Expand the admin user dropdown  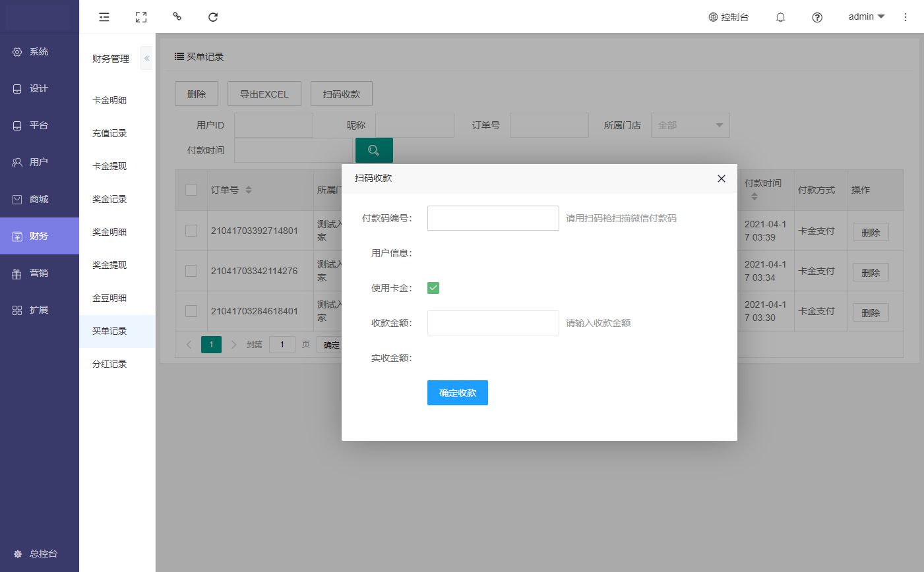click(866, 17)
